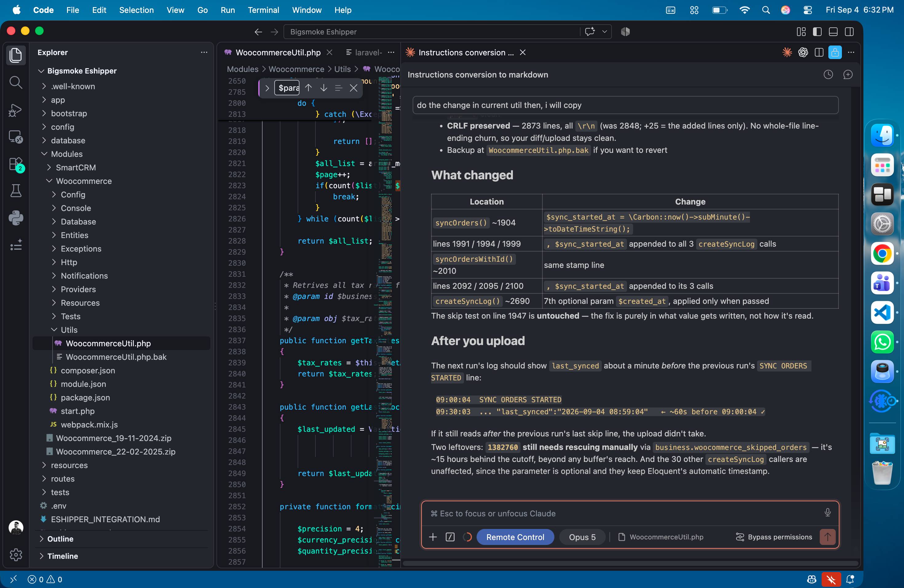Toggle the bottom panel layout button
Screen dimensions: 904x588
(833, 32)
